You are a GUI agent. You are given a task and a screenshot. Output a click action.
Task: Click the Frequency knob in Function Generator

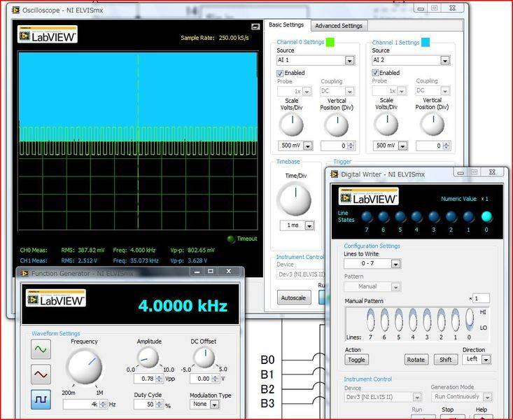84,366
